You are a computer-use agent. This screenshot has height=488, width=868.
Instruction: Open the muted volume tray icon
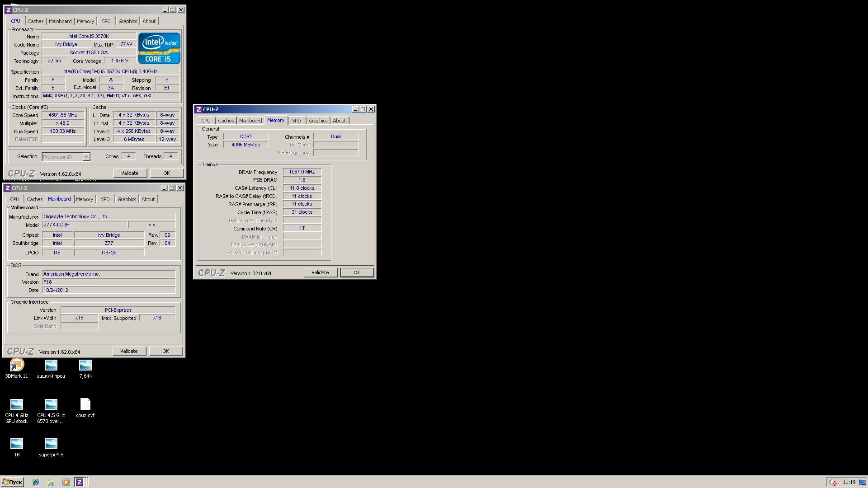tap(832, 483)
